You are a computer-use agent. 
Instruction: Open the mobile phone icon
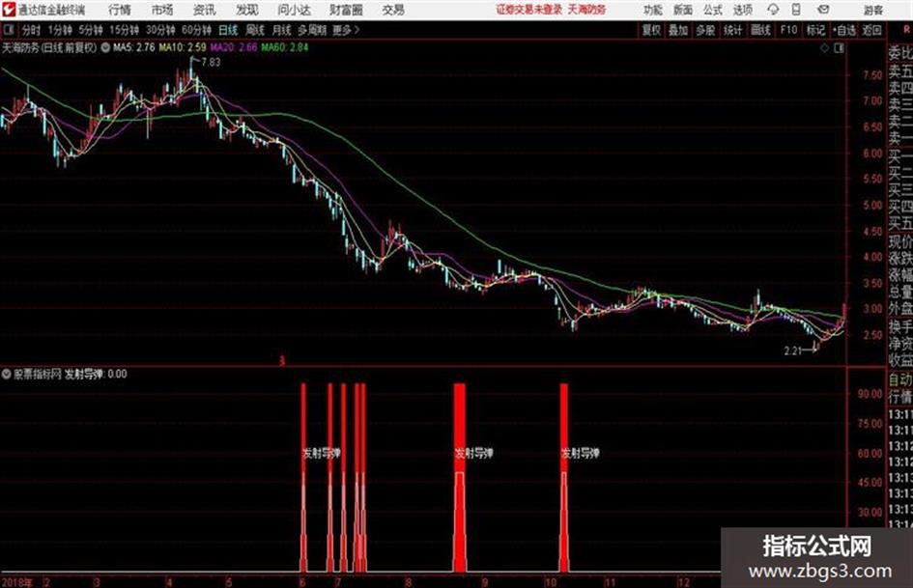[796, 10]
